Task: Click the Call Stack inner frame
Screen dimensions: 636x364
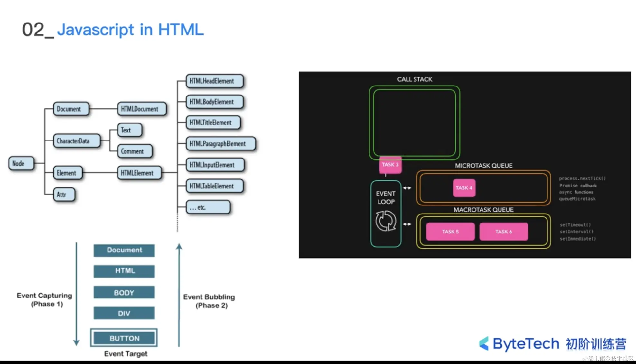Action: point(414,122)
